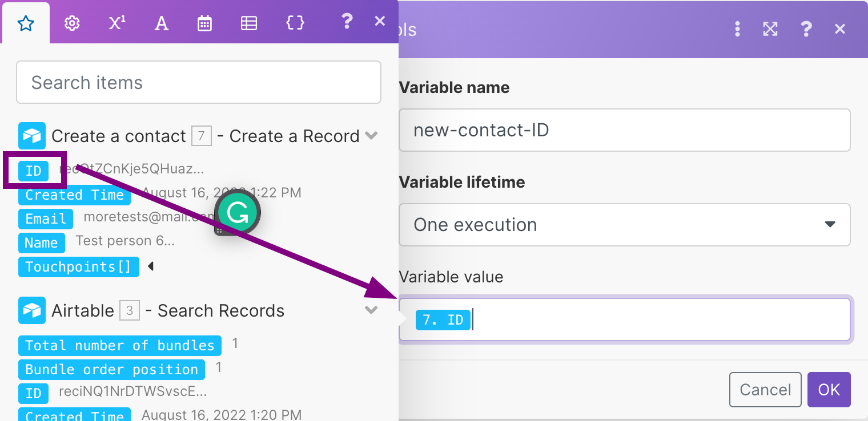Image resolution: width=868 pixels, height=421 pixels.
Task: Select the Created Time pill under Create a contact
Action: coord(74,195)
